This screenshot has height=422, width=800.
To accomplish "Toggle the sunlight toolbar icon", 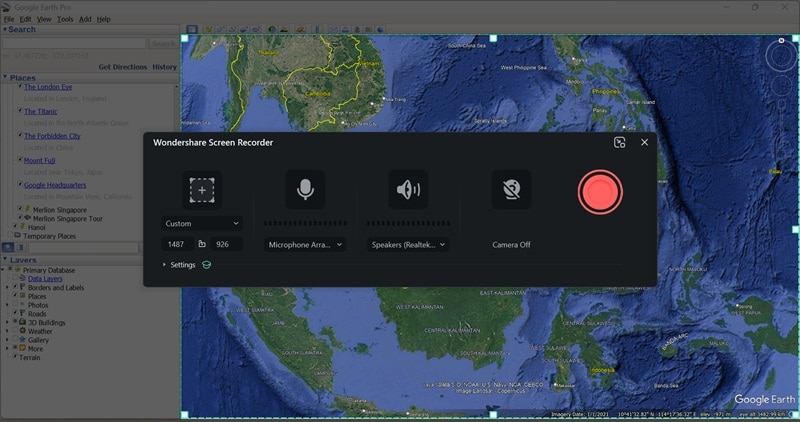I will point(284,30).
